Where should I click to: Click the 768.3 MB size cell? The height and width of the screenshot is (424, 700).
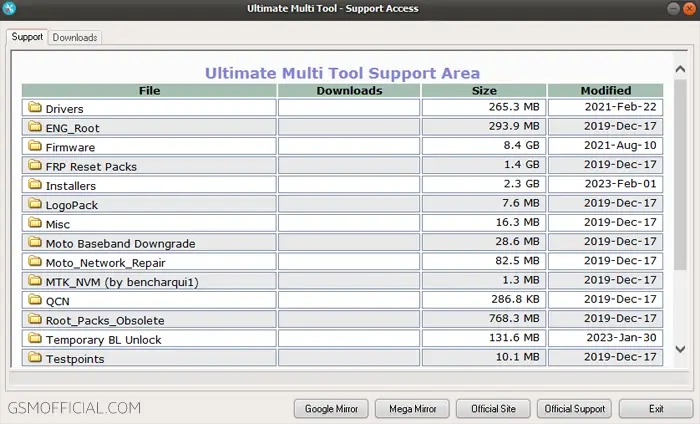(x=484, y=318)
